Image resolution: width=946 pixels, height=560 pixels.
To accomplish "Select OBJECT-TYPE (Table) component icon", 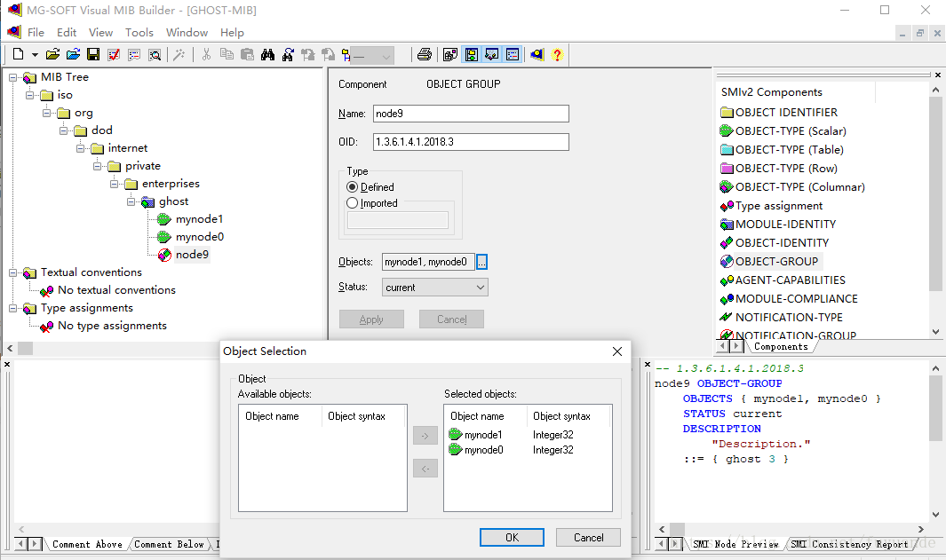I will pos(727,149).
